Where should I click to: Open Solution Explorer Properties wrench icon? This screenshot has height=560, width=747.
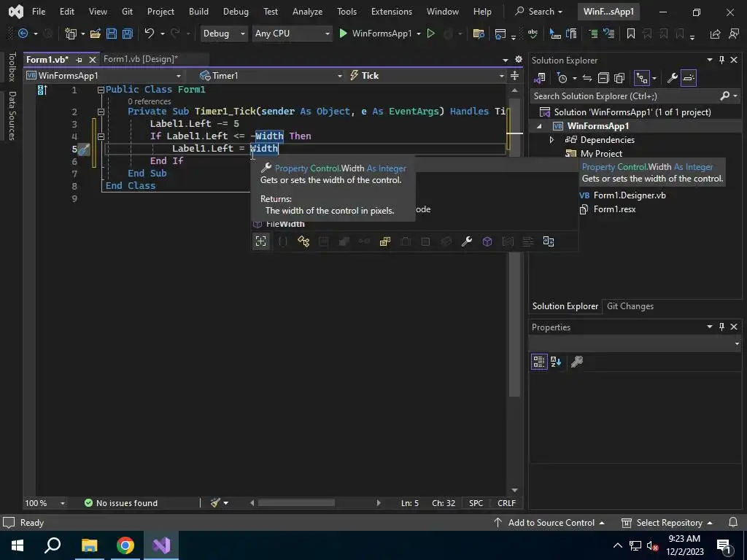coord(673,78)
